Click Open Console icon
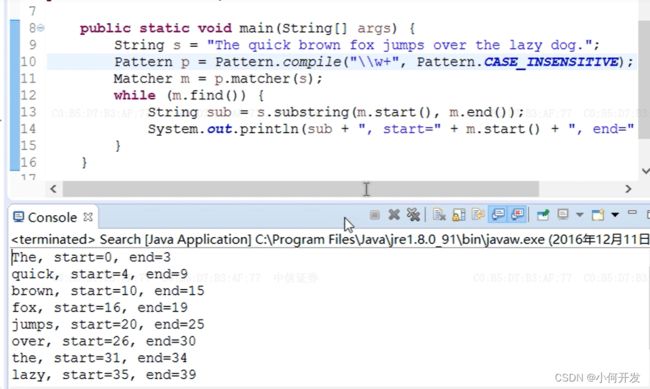This screenshot has width=650, height=389. click(x=598, y=215)
